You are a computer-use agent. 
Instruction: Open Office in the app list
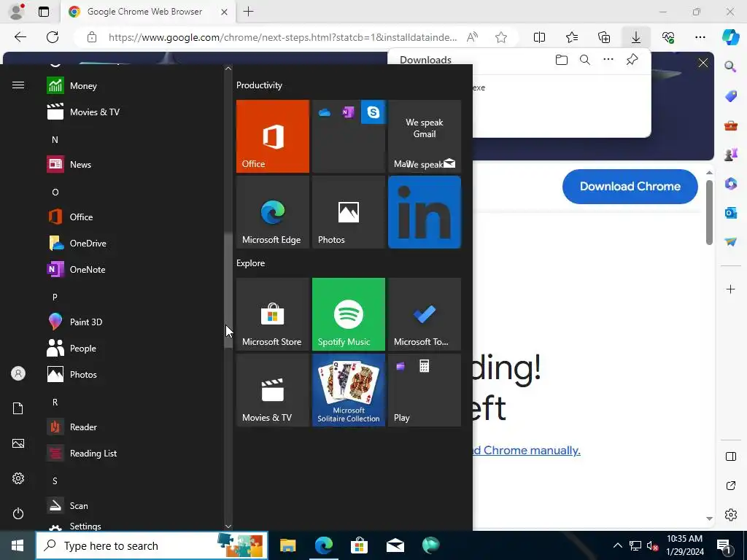pyautogui.click(x=134, y=217)
